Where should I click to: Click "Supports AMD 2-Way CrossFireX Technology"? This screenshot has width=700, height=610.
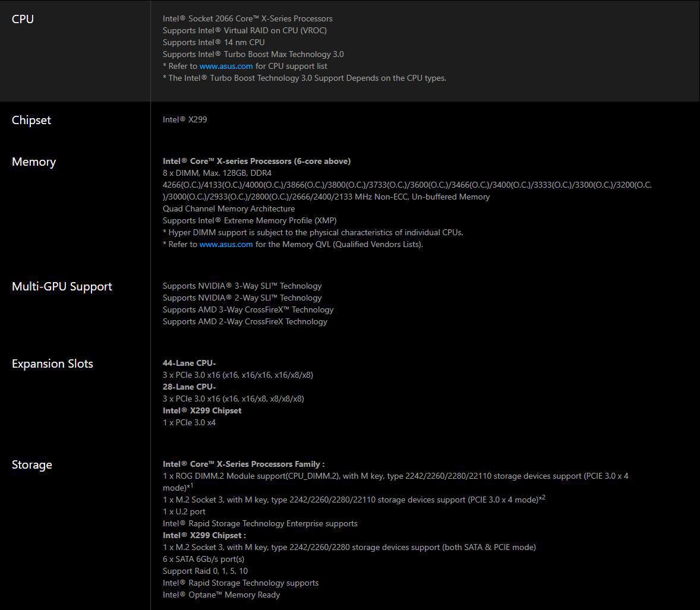tap(245, 322)
